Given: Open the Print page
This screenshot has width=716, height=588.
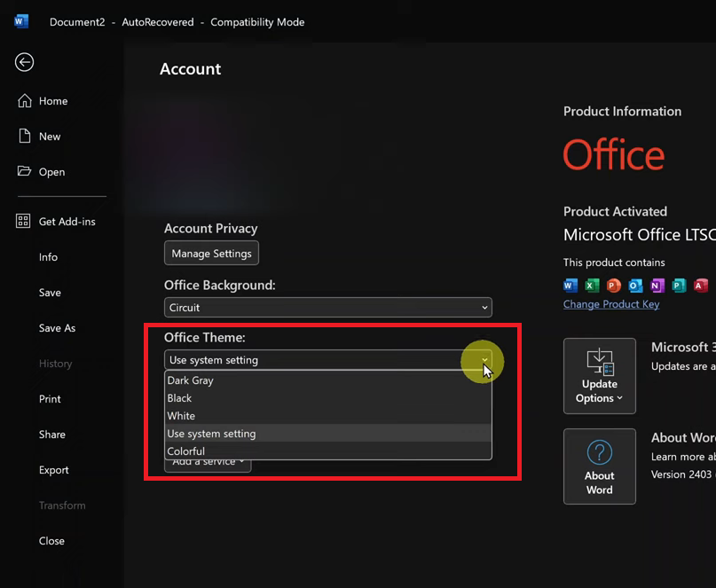Looking at the screenshot, I should 50,399.
